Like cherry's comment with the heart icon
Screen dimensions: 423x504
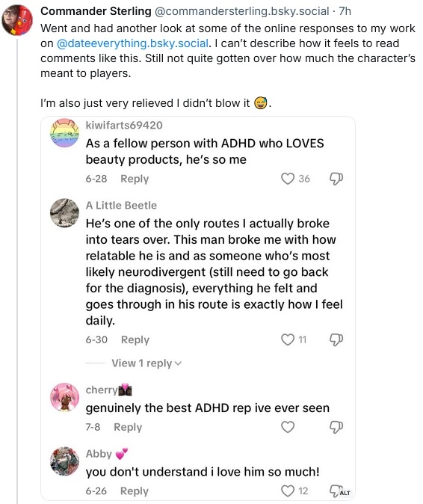[x=288, y=427]
